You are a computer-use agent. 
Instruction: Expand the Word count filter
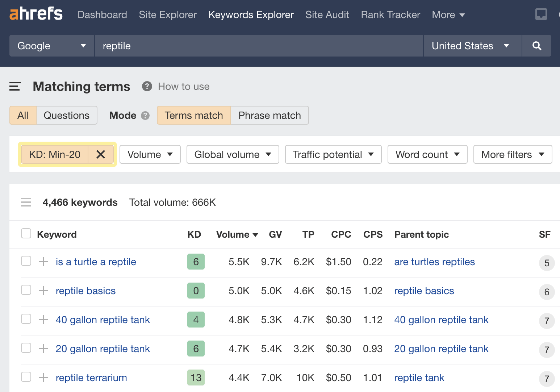point(427,154)
